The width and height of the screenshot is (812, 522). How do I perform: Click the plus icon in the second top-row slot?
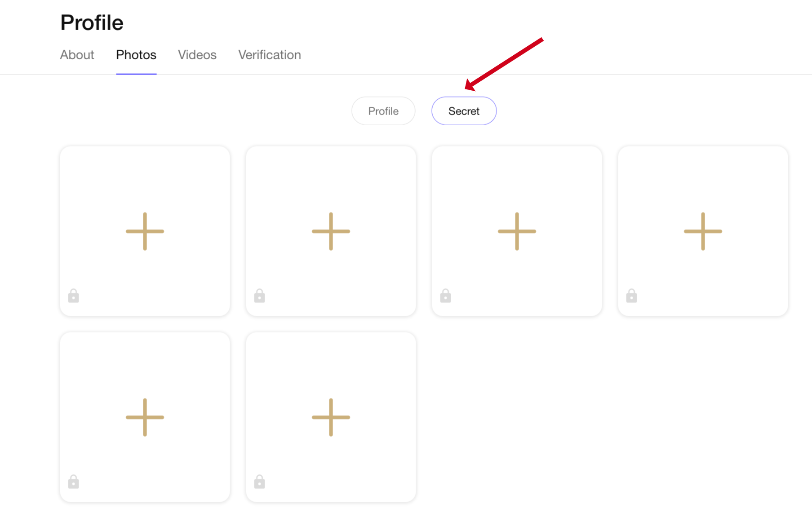pyautogui.click(x=331, y=231)
